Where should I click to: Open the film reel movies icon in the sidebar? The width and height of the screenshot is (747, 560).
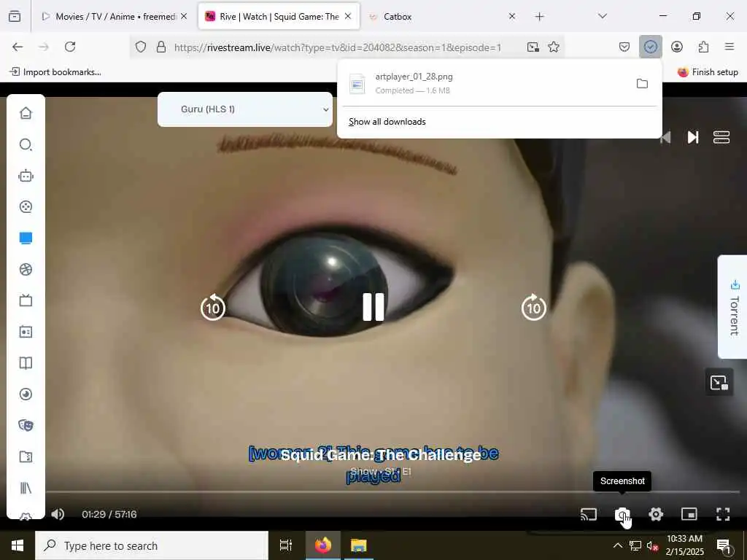click(26, 206)
